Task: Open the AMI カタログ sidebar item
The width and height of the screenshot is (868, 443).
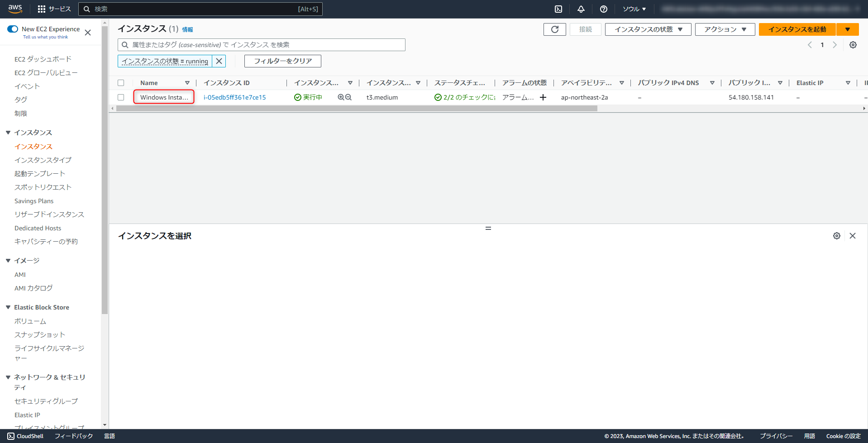Action: click(33, 288)
